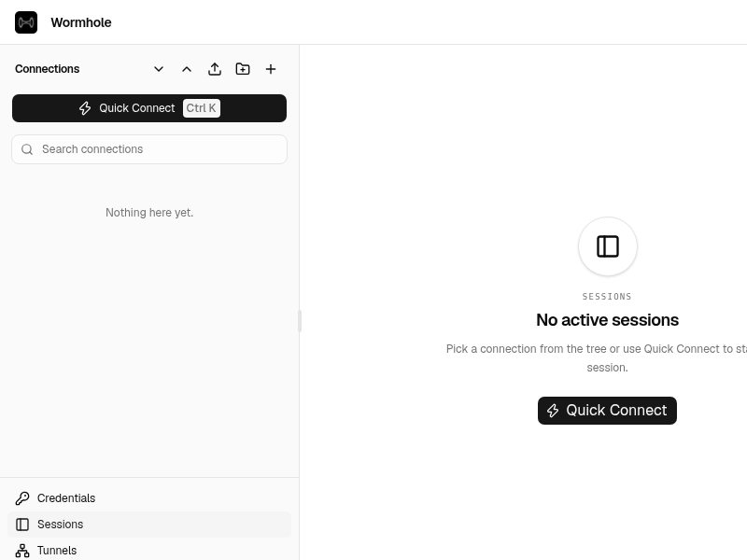Click the sidebar divider handle
Image resolution: width=747 pixels, height=560 pixels.
(300, 321)
